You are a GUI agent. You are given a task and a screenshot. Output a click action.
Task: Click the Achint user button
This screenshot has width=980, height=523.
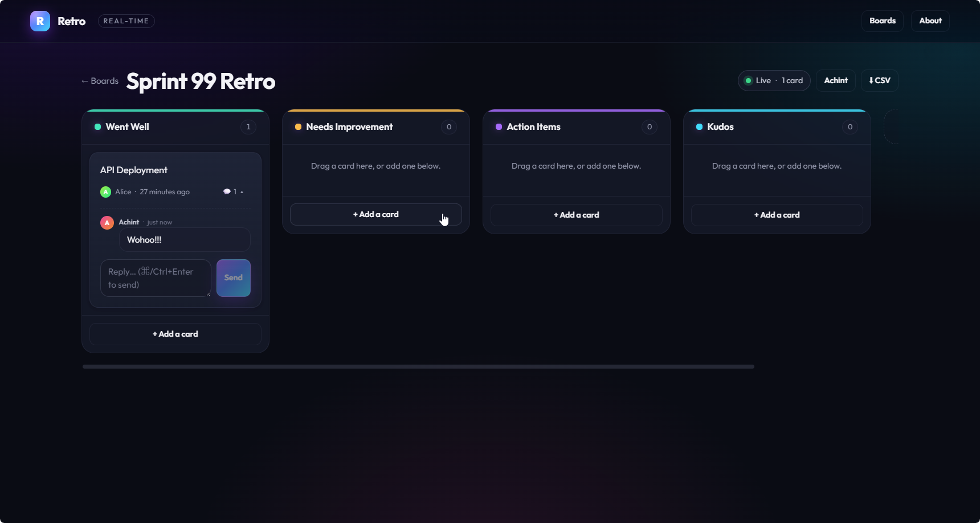[835, 80]
